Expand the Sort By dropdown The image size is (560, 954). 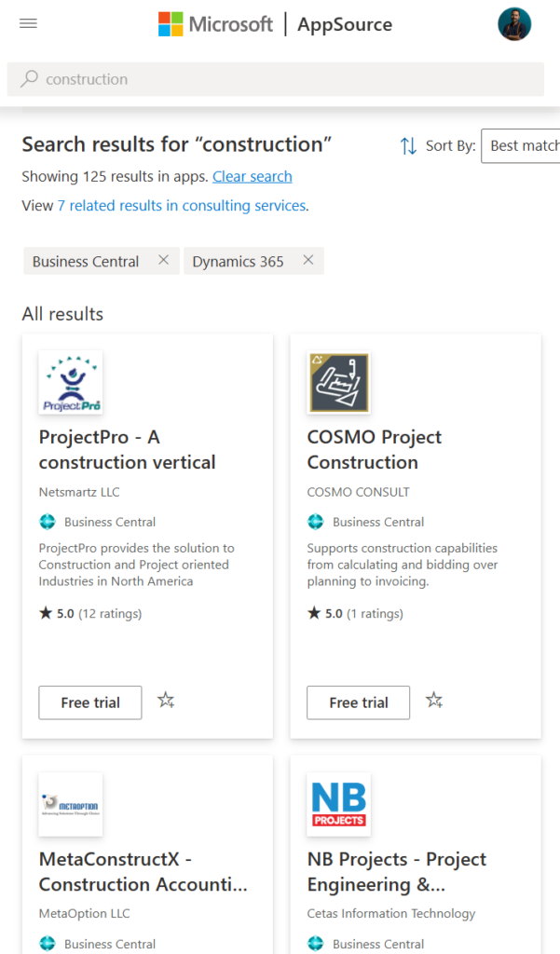522,145
